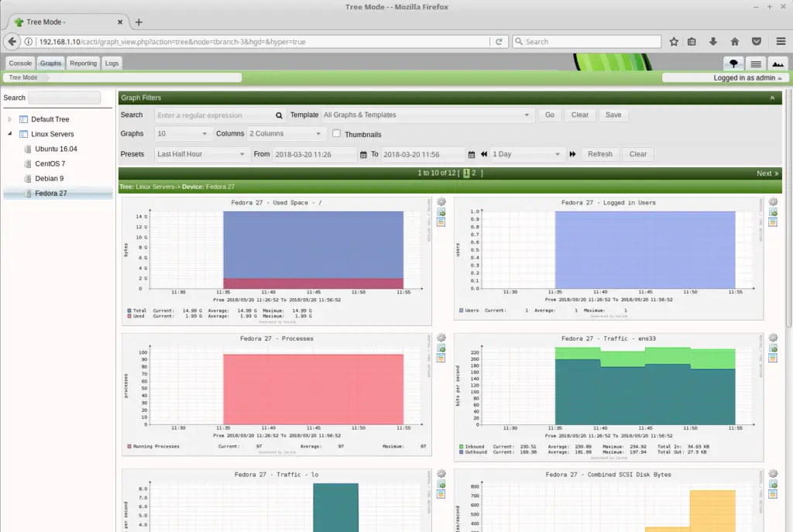Select the Tree Mode browser tab
793x532 pixels.
tap(68, 22)
